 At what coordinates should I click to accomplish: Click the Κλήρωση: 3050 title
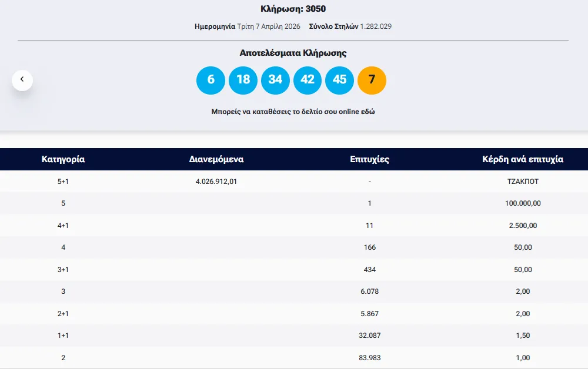pyautogui.click(x=293, y=9)
